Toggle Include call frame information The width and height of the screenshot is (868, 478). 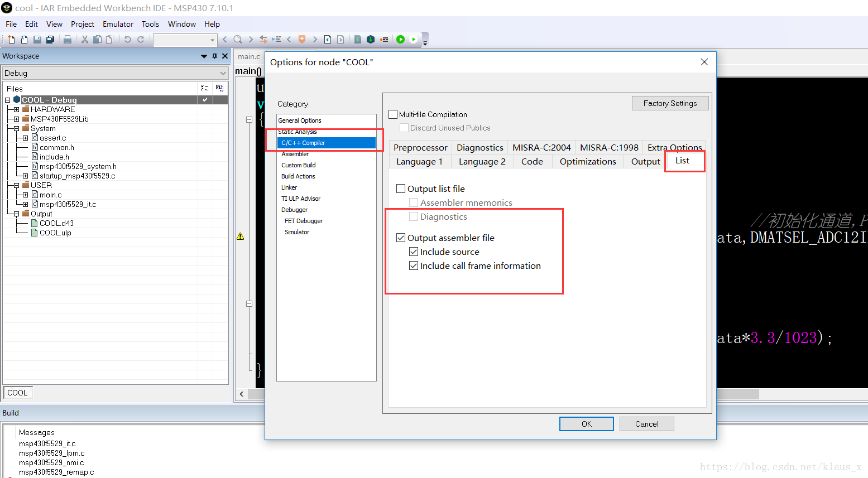pos(414,265)
